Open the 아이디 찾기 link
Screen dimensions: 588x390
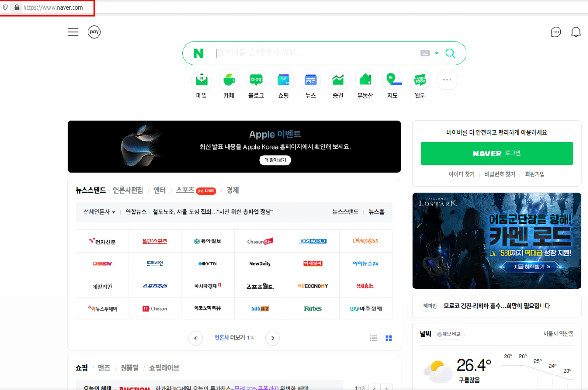click(x=461, y=174)
